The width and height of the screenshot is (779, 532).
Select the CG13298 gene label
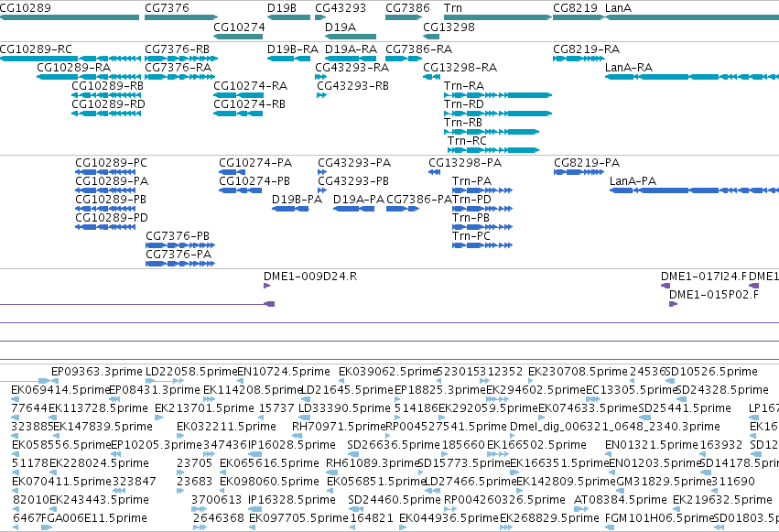(449, 27)
